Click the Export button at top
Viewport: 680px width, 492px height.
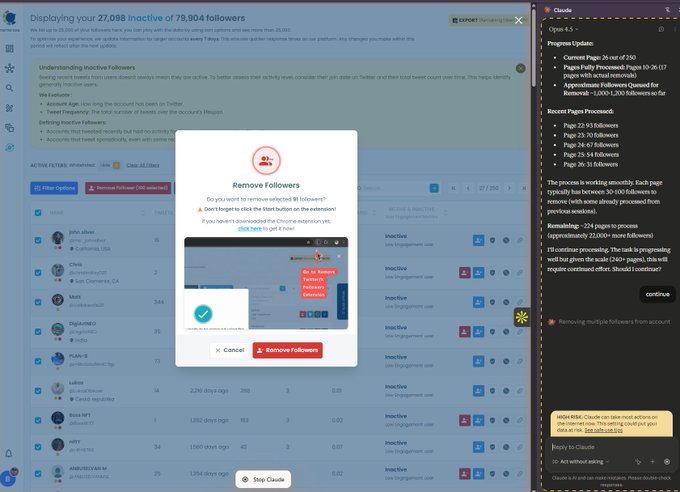pos(488,20)
